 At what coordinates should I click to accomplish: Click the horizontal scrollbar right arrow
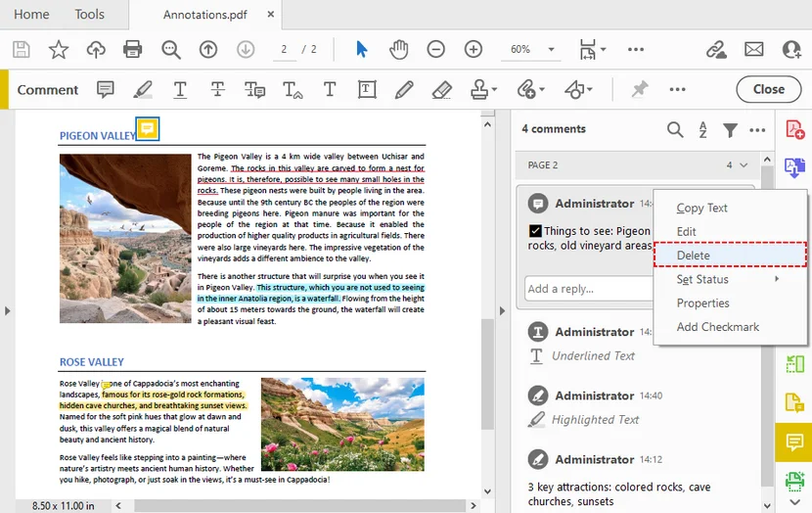tap(473, 505)
